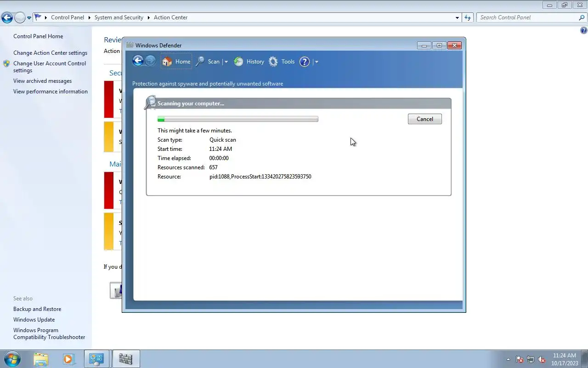Cancel the running quick scan

coord(425,119)
